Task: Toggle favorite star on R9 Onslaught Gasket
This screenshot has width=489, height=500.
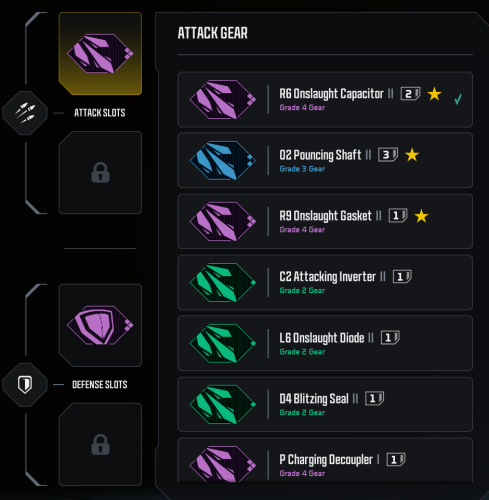Action: [421, 216]
